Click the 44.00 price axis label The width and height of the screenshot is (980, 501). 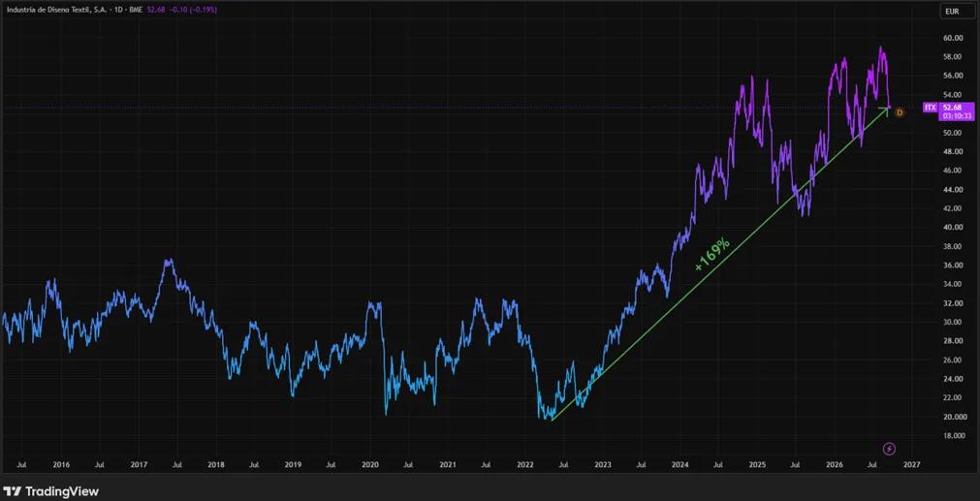[953, 189]
